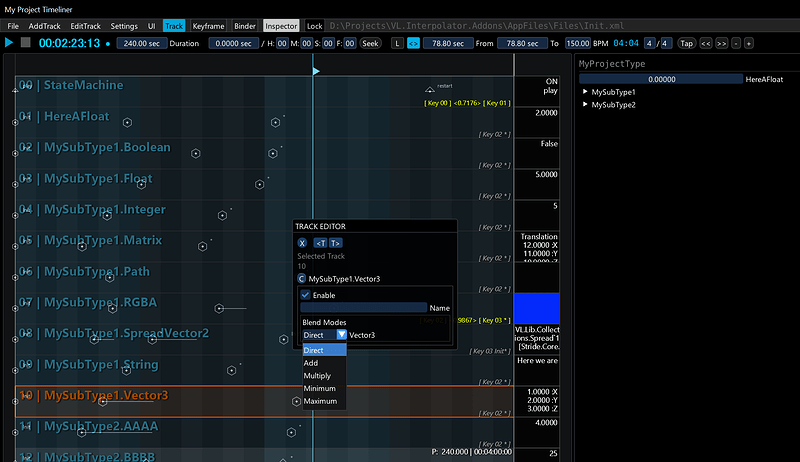Choose Direct in blend mode list
This screenshot has width=800, height=462.
pyautogui.click(x=324, y=350)
